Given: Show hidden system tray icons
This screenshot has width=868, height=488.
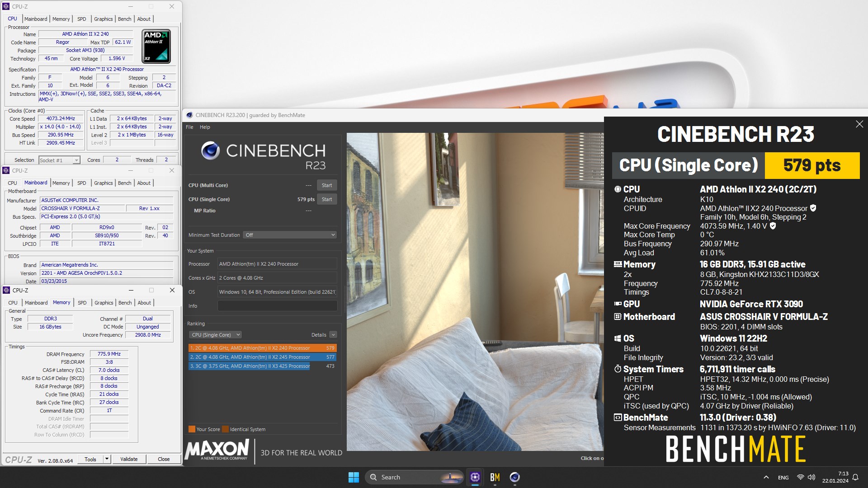Looking at the screenshot, I should tap(766, 477).
